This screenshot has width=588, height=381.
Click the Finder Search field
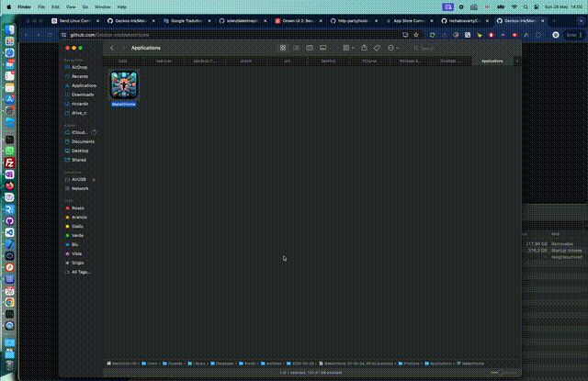click(464, 48)
